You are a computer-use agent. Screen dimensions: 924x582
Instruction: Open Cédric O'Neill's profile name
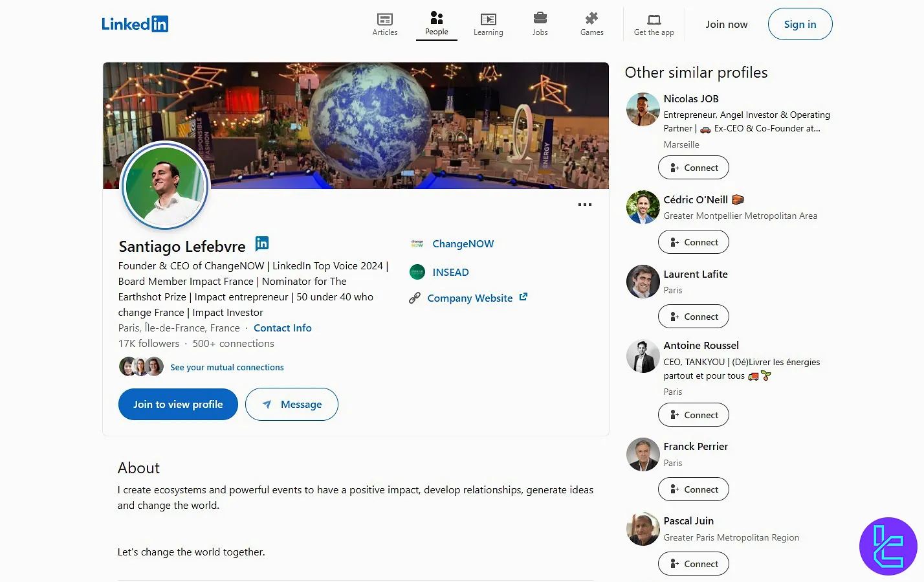point(696,200)
